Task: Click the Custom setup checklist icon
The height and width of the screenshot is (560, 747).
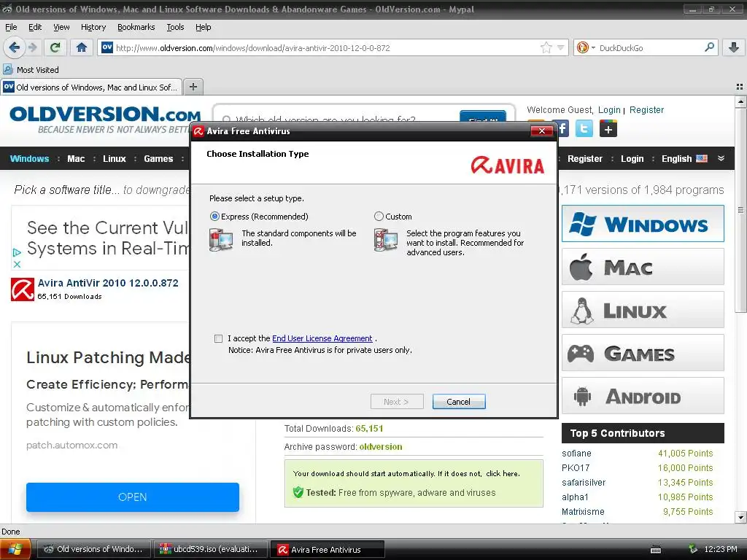Action: tap(386, 239)
